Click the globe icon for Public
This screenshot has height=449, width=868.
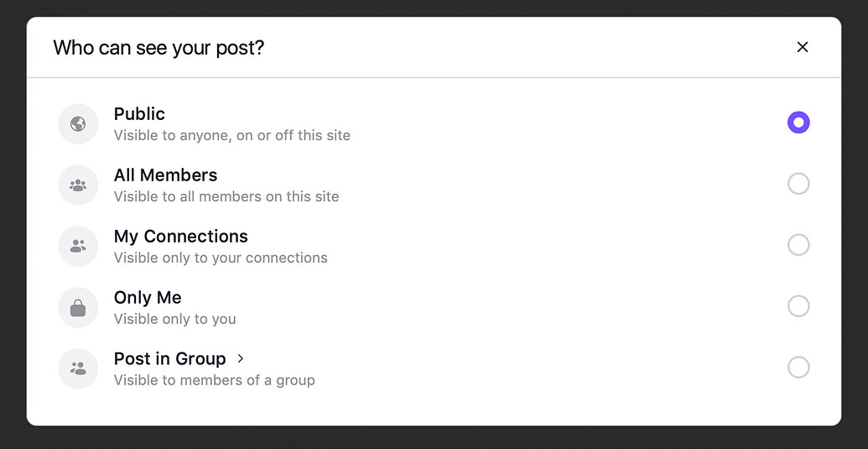tap(78, 124)
